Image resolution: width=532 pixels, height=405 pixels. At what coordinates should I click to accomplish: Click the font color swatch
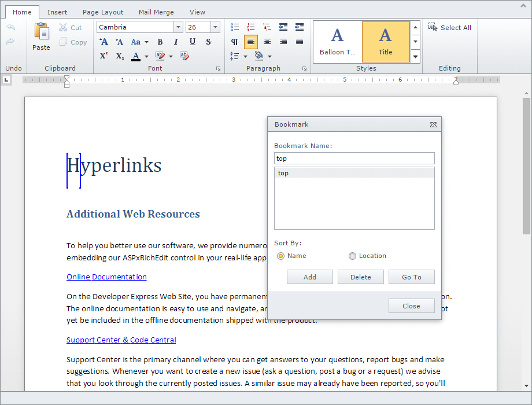click(x=136, y=56)
